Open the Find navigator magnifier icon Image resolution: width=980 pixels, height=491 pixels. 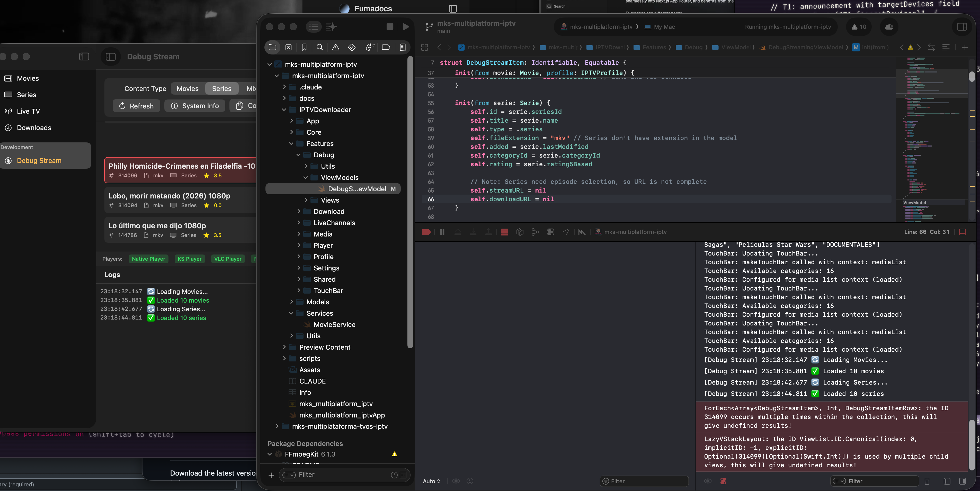319,47
